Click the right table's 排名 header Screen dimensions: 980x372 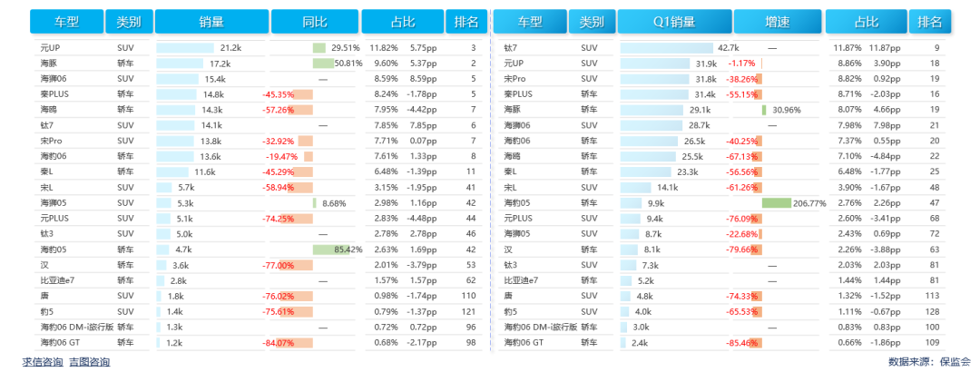(x=930, y=22)
